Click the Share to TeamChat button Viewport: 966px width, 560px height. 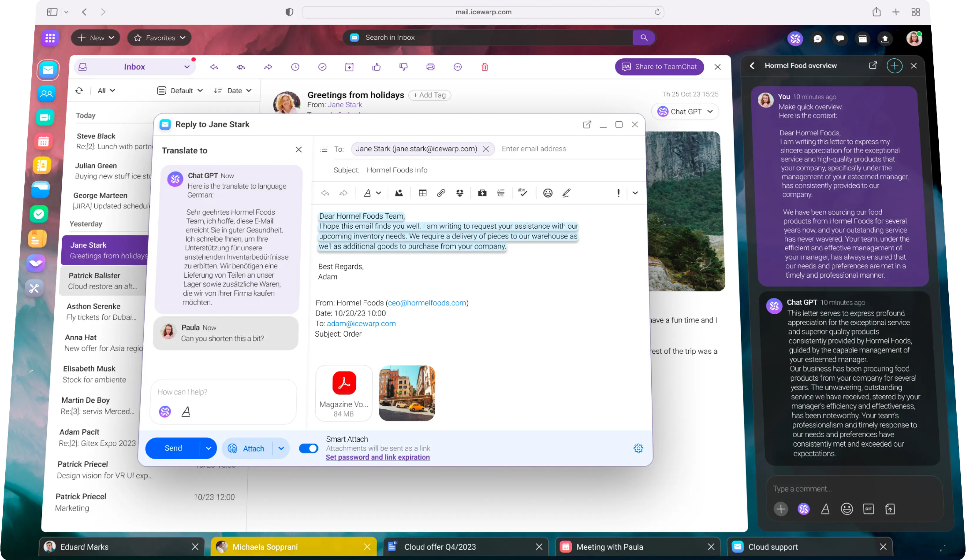coord(659,67)
